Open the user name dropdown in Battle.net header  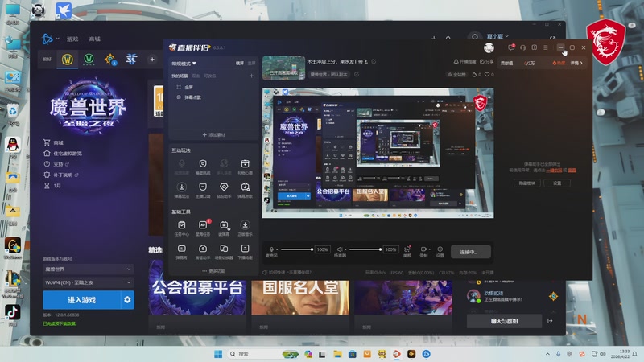[497, 36]
